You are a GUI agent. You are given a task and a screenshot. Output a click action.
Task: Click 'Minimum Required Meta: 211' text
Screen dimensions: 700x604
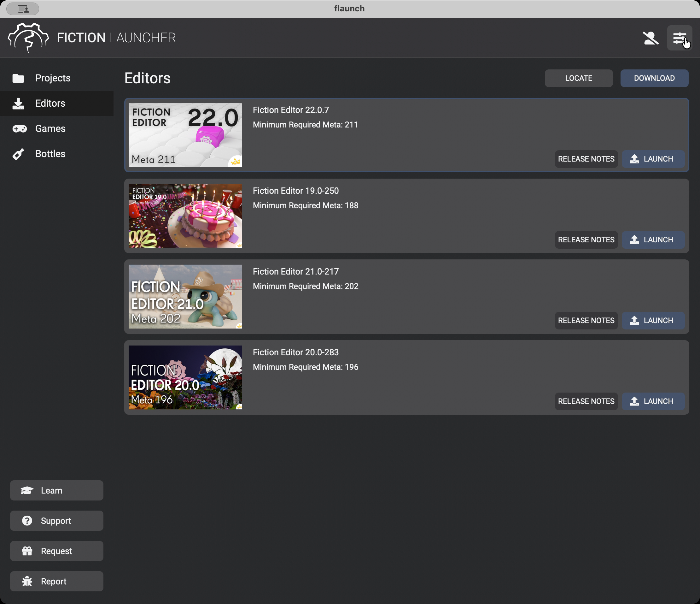point(306,125)
